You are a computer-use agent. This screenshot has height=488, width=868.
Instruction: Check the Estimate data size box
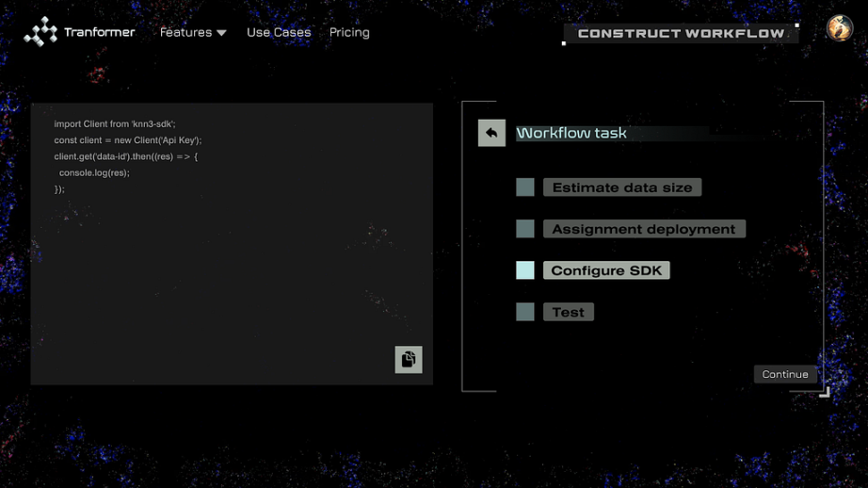(x=525, y=187)
